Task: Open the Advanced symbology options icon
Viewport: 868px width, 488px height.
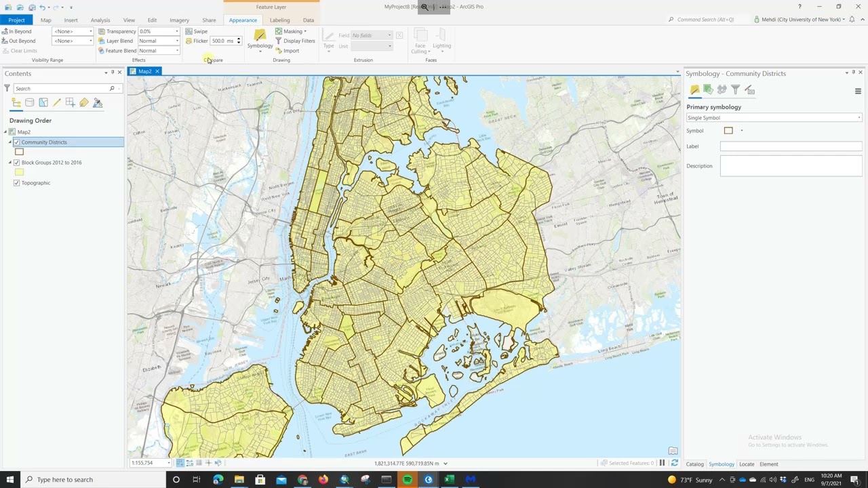Action: coord(749,89)
